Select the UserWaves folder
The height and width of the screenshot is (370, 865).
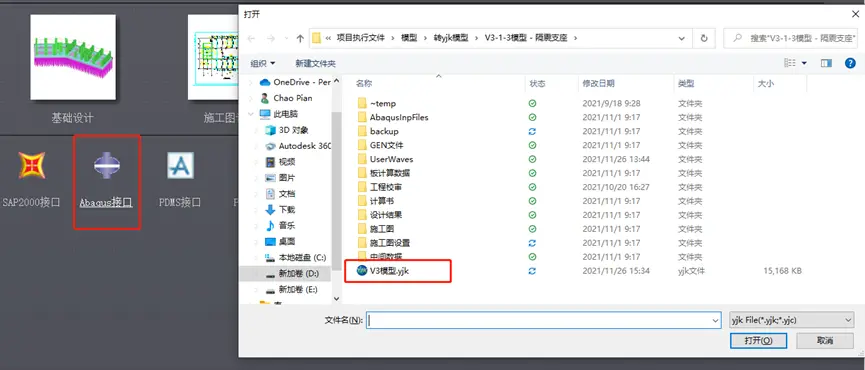pos(385,159)
